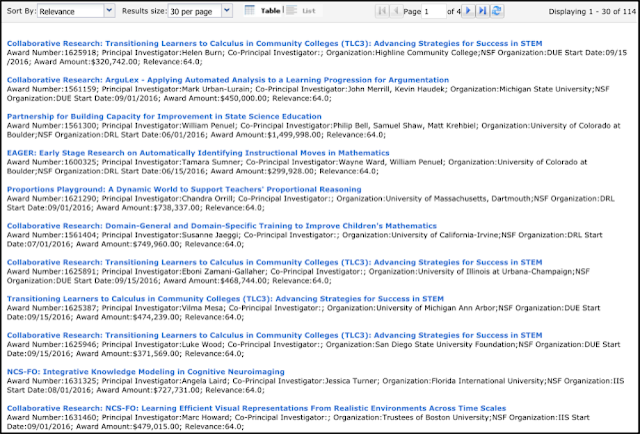The image size is (640, 434).
Task: Click the 'Displaying 1 - 30 of 114' text
Action: click(592, 11)
